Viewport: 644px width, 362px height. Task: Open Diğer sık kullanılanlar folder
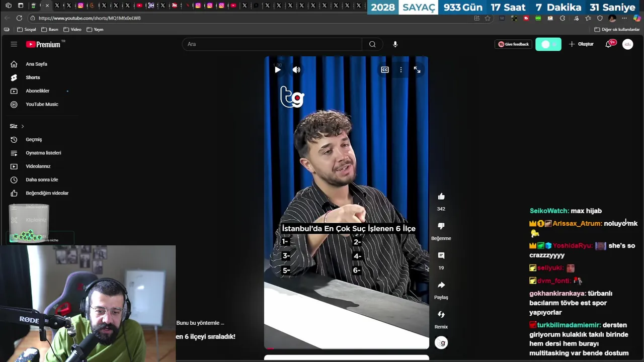(x=617, y=30)
